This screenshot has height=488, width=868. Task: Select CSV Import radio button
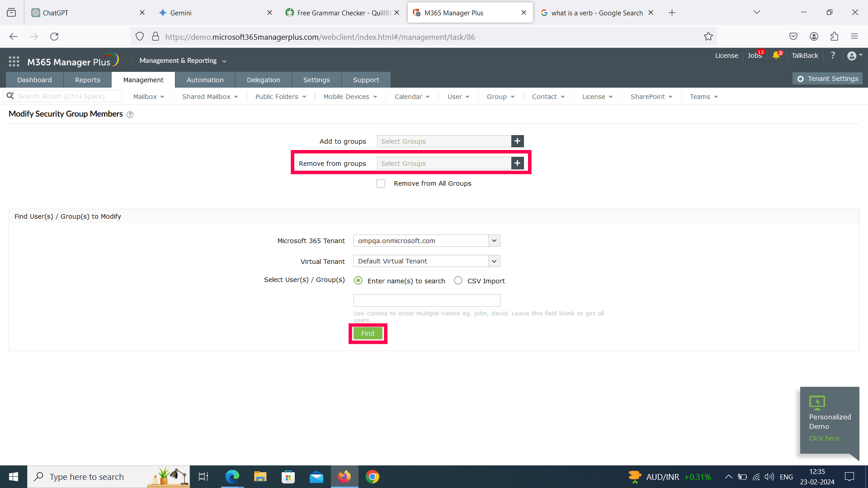(x=458, y=281)
